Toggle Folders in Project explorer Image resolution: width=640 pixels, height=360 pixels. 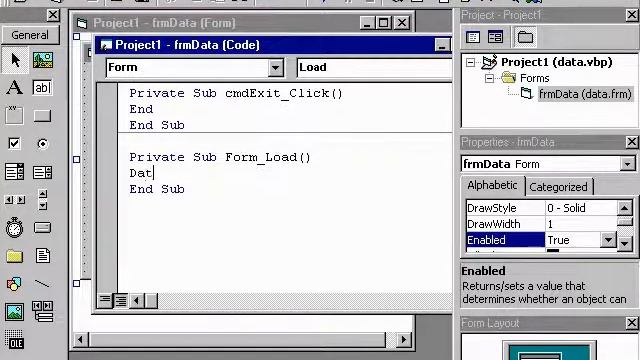pos(525,37)
